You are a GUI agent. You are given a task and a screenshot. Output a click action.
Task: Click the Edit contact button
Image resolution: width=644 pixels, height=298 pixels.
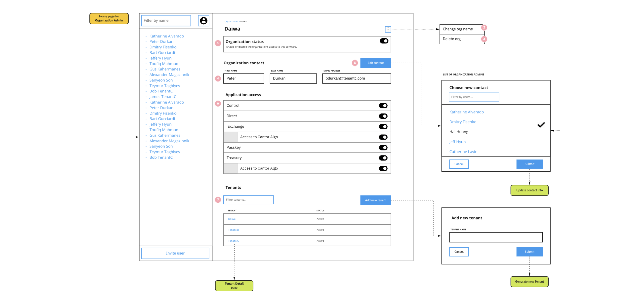[x=375, y=63]
